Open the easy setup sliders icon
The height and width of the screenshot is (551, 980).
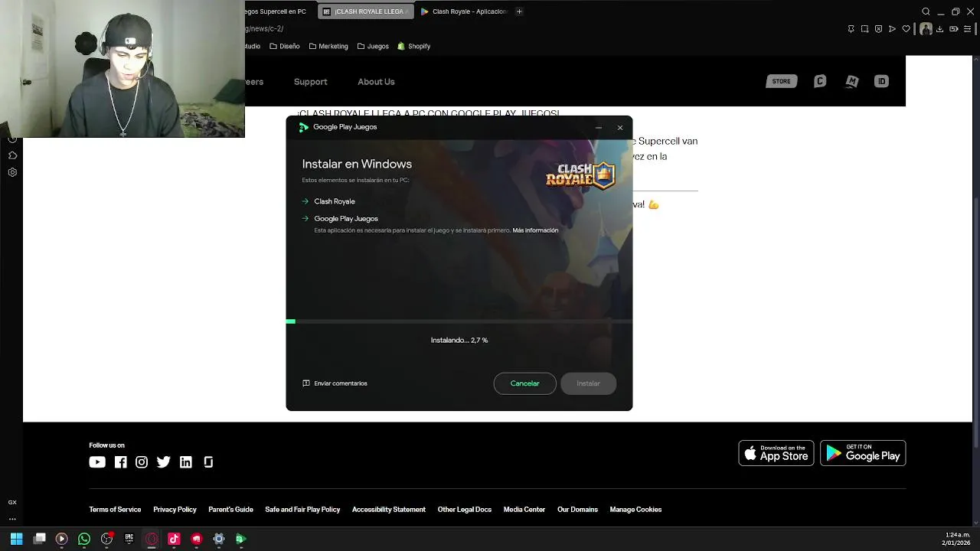968,29
